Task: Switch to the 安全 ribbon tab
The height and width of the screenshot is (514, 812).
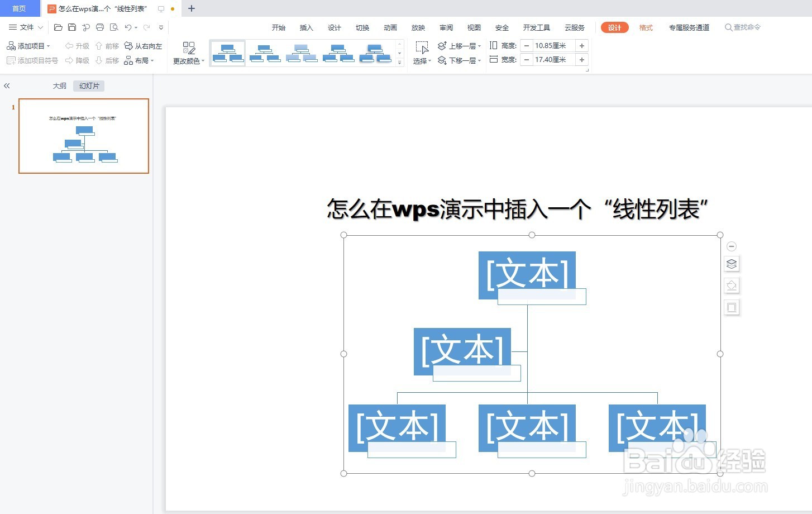Action: coord(502,27)
